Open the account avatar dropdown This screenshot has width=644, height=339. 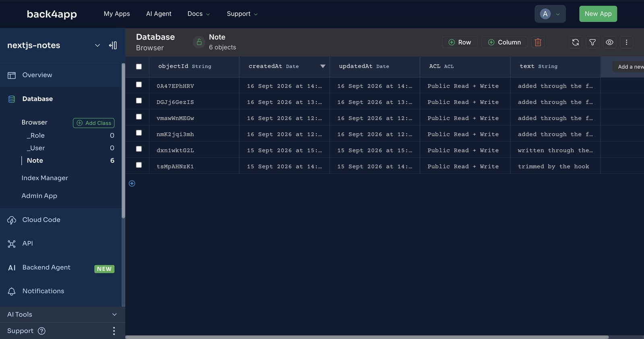(550, 14)
